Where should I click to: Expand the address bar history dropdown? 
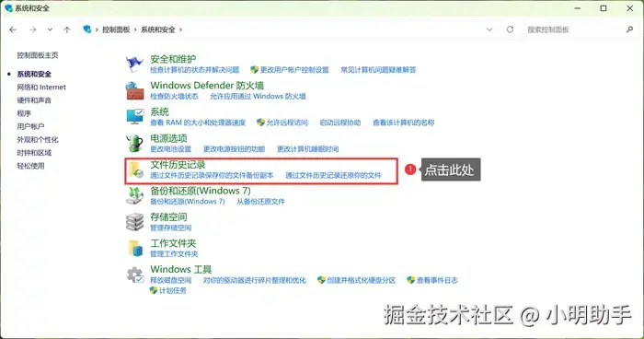[489, 29]
